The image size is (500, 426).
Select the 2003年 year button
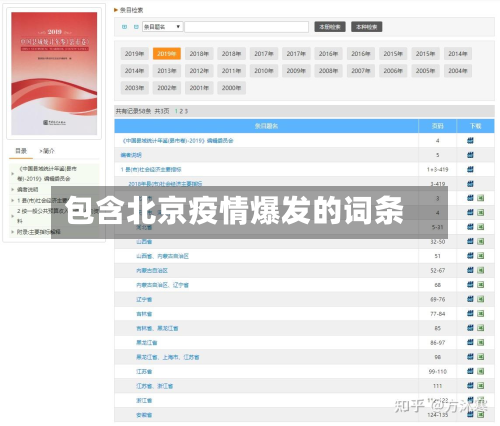134,88
